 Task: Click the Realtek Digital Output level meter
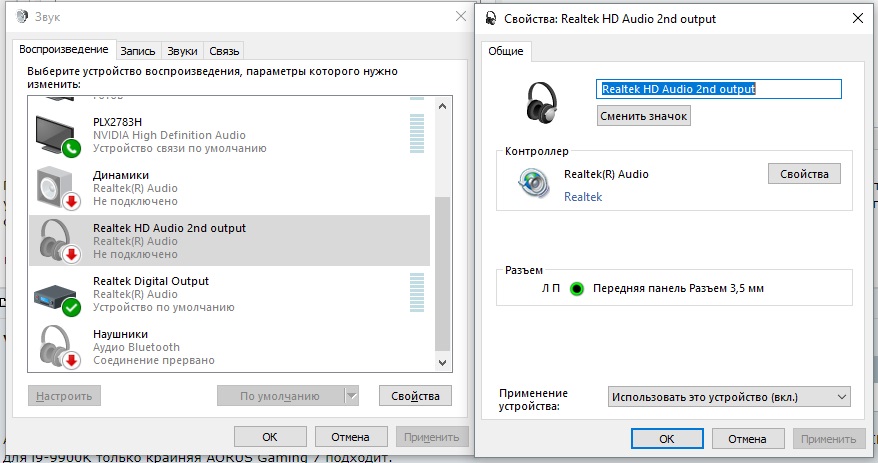pyautogui.click(x=417, y=292)
